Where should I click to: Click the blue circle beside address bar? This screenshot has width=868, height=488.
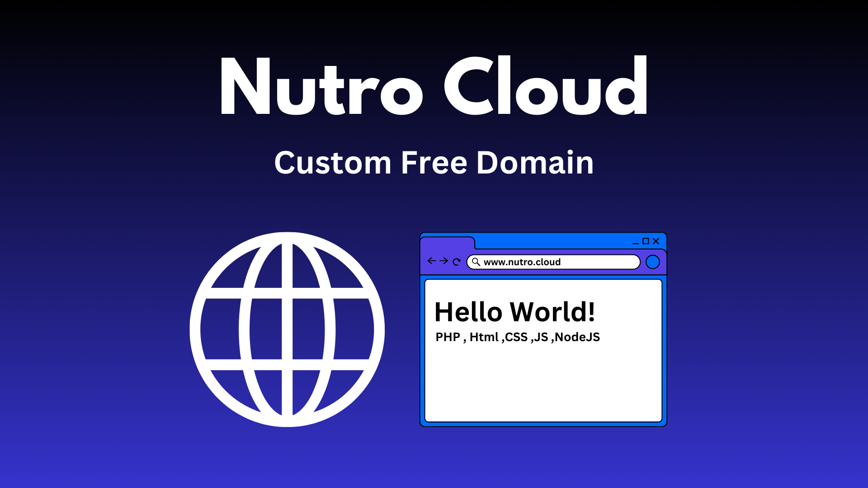coord(653,262)
